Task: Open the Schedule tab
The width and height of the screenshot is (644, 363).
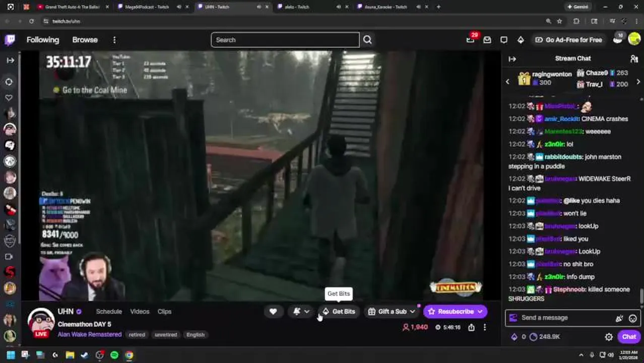Action: [x=109, y=312]
